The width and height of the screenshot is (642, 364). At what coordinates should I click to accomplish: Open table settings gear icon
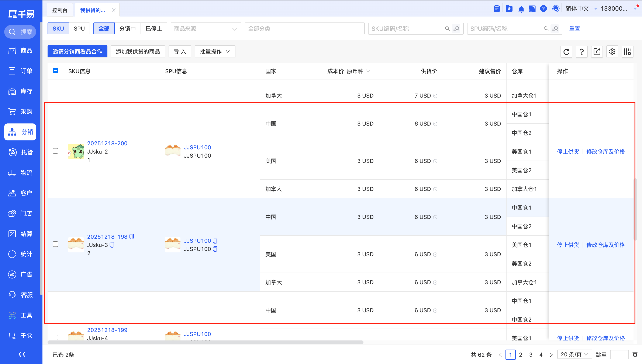[x=612, y=52]
